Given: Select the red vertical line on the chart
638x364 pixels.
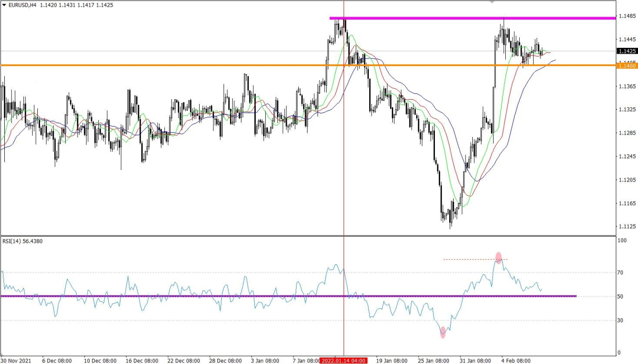Looking at the screenshot, I should pos(344,178).
